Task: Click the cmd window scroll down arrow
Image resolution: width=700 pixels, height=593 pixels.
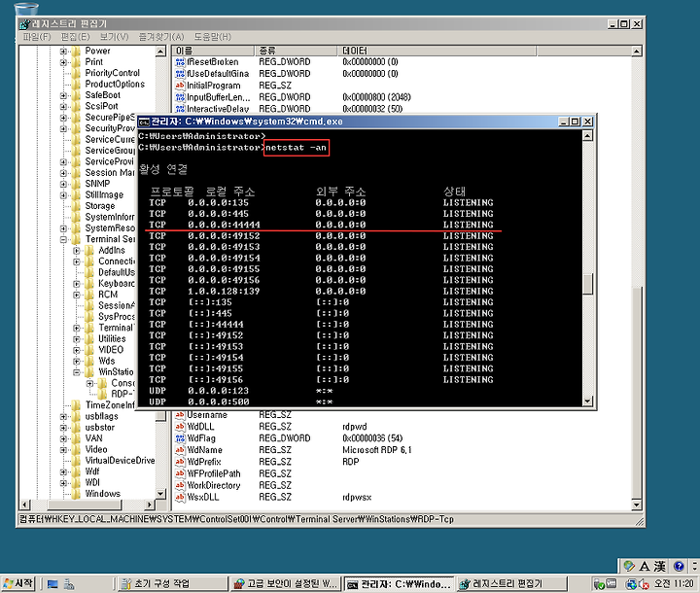Action: pos(588,401)
